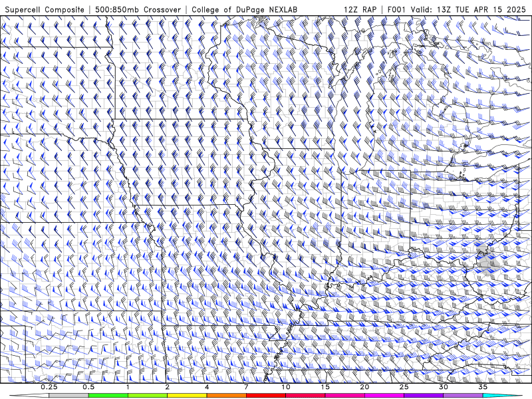The image size is (532, 399).
Task: Click the gray shaded supercell composite patch on map
Action: point(487,259)
